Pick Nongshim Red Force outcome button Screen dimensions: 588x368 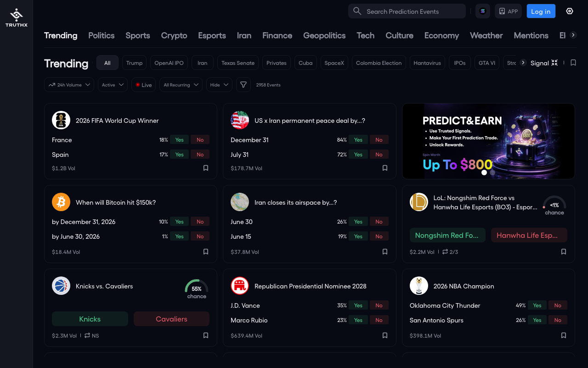pos(447,235)
